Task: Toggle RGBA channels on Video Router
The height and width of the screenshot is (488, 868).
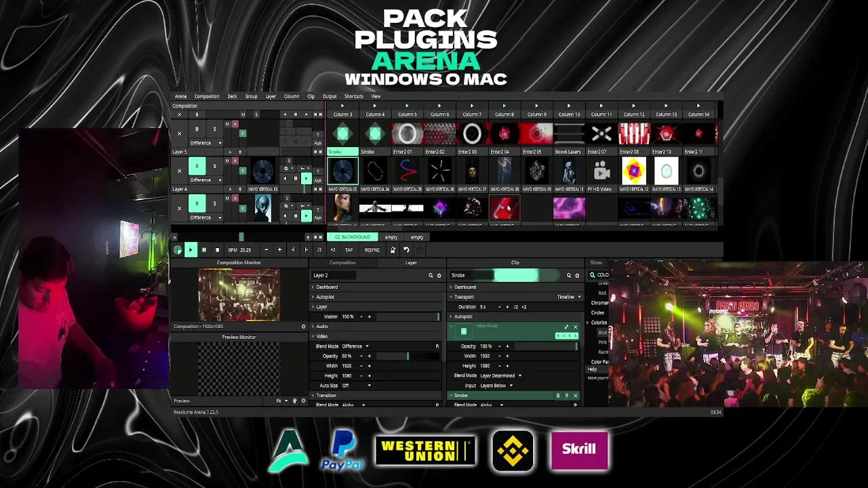Action: [x=567, y=335]
